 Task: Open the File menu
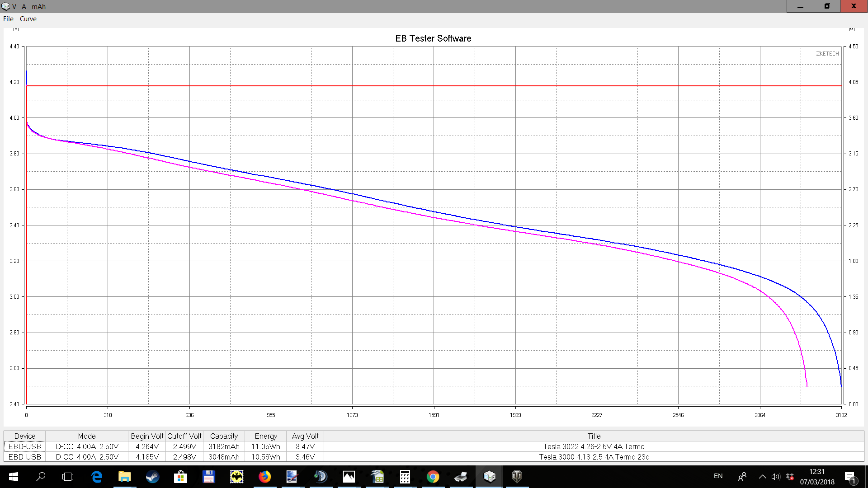tap(8, 19)
